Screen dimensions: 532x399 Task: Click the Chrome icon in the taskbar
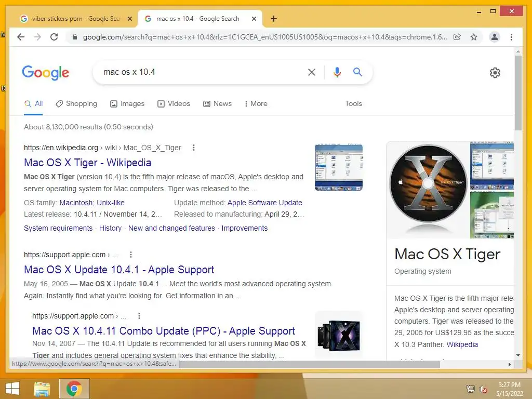coord(74,389)
